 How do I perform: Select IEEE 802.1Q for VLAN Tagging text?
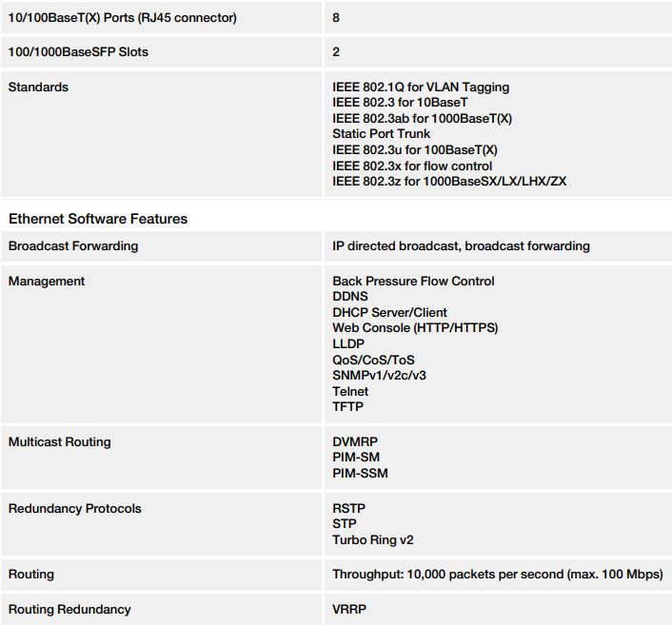click(x=421, y=88)
